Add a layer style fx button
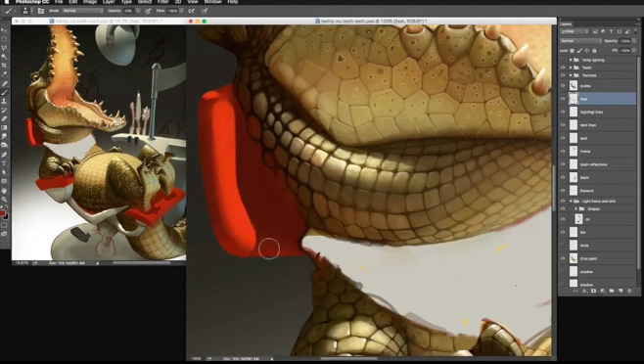This screenshot has width=644, height=364. click(x=584, y=291)
